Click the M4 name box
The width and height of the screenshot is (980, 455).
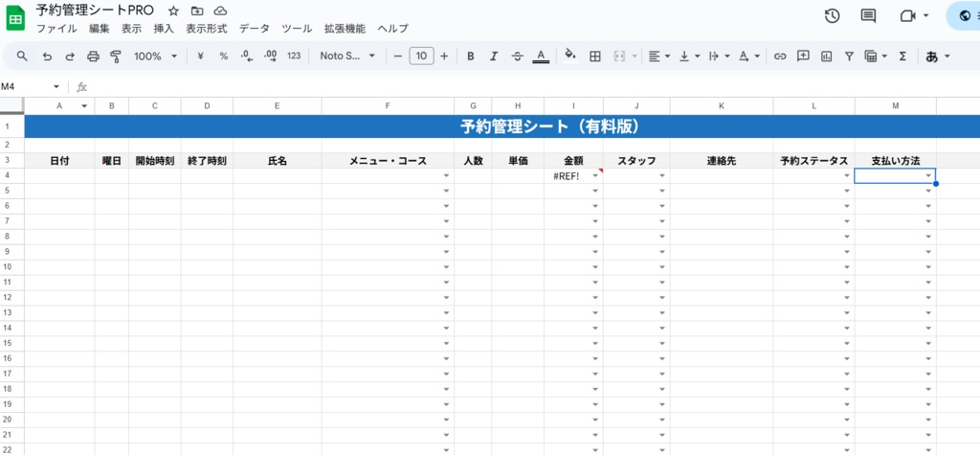click(25, 87)
